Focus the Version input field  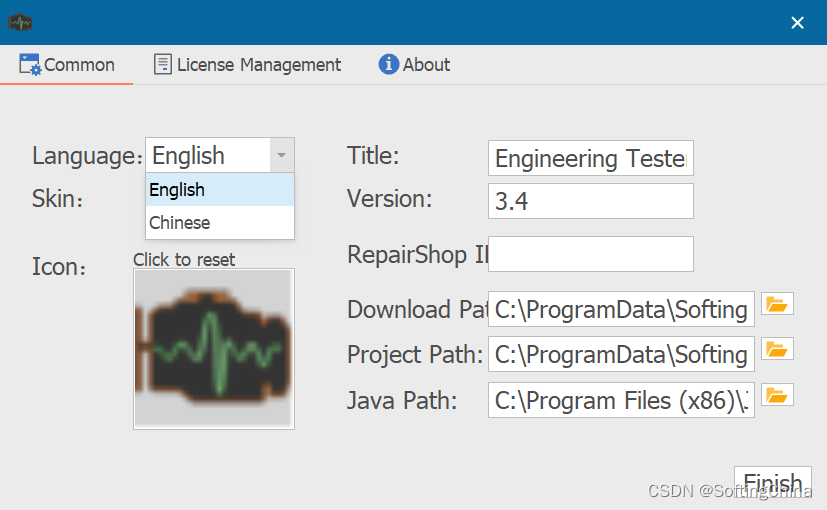pos(590,201)
